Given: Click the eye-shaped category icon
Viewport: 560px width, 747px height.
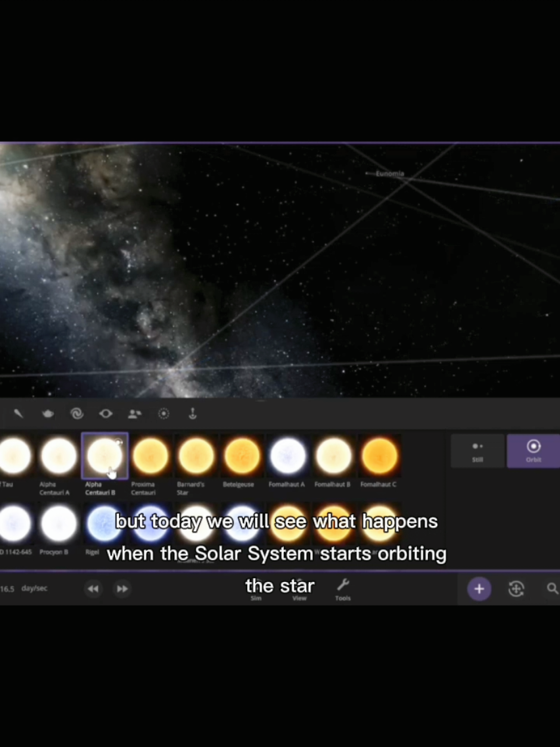Looking at the screenshot, I should pyautogui.click(x=106, y=414).
